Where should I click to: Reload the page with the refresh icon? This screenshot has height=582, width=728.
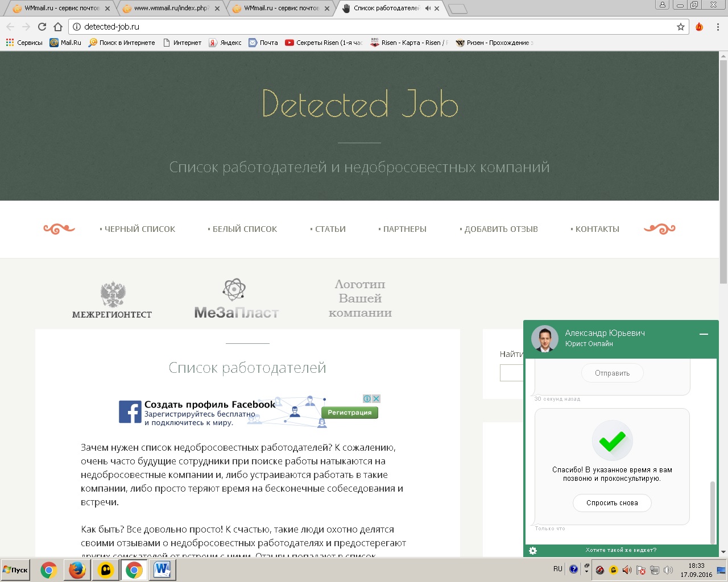tap(42, 27)
